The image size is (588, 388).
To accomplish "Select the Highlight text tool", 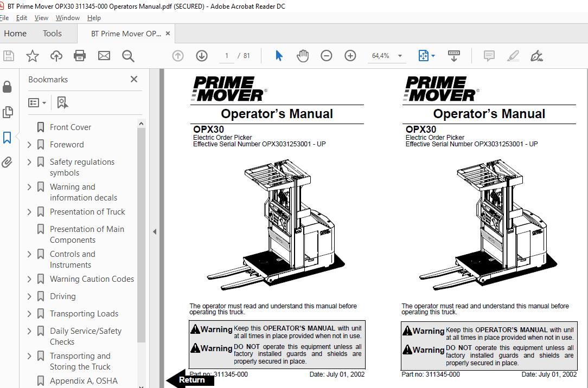I will coord(513,56).
